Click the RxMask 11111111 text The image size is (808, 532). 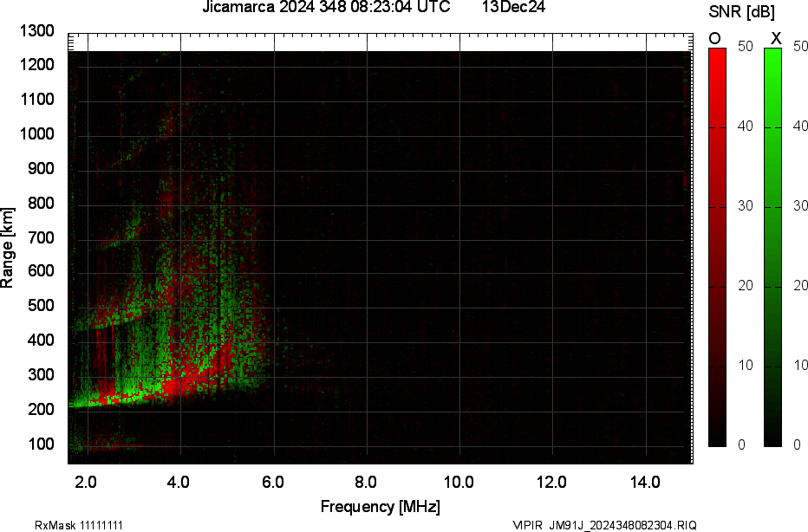(x=79, y=525)
